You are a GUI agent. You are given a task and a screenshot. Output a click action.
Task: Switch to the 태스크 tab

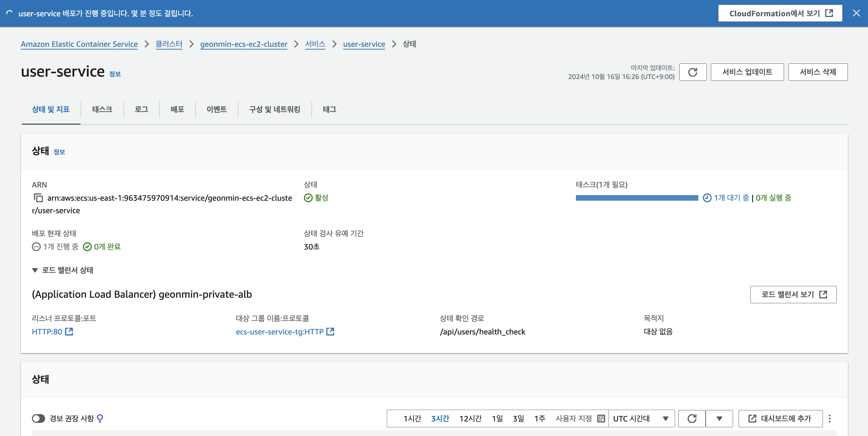[x=102, y=110]
